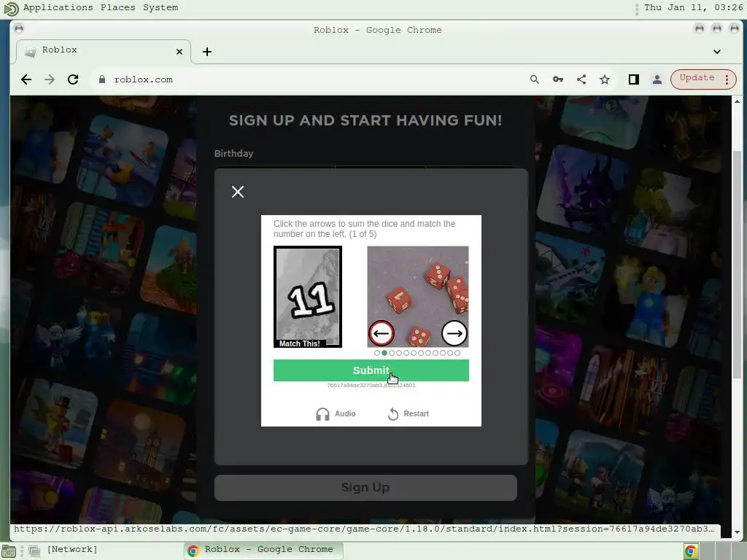Share this page icon
The height and width of the screenshot is (560, 747).
[581, 79]
